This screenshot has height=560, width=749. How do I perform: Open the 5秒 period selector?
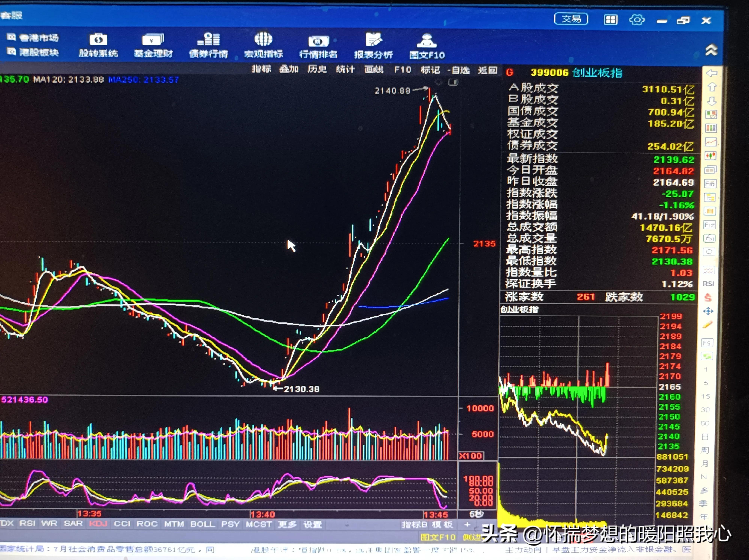coord(476,514)
